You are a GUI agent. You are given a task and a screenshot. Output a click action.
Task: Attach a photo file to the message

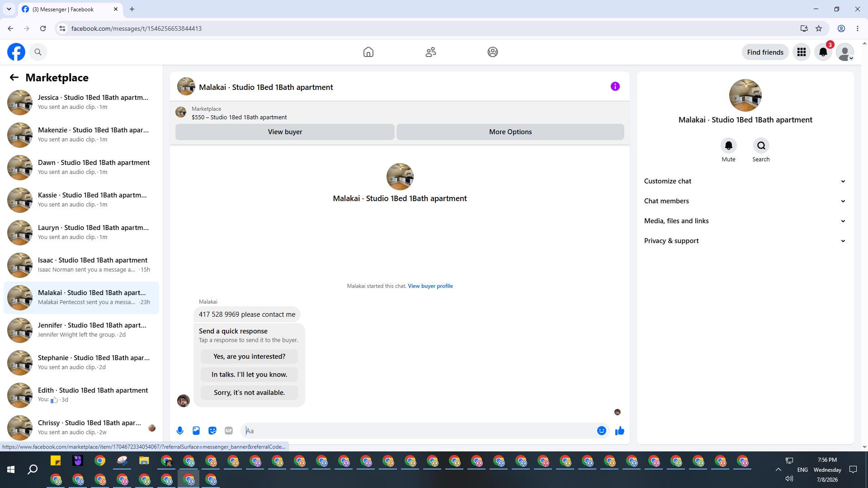196,431
